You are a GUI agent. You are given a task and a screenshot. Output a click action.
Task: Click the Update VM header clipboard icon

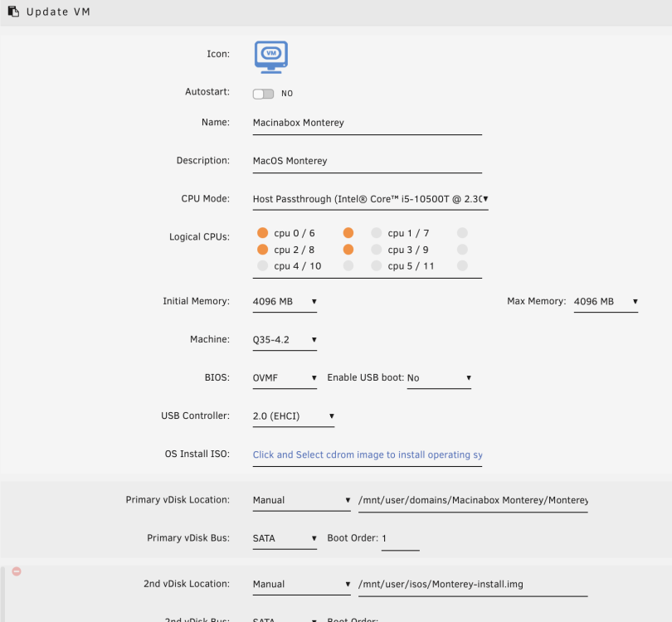(13, 12)
